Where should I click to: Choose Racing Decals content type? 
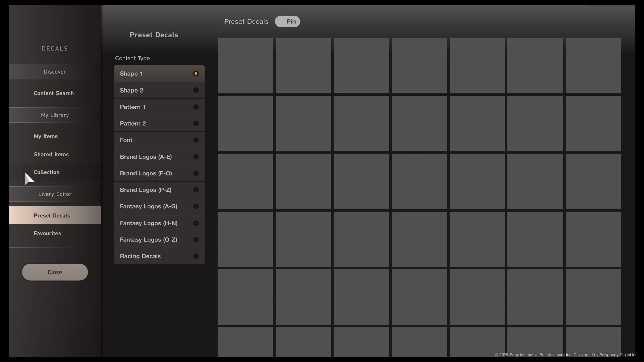pos(159,256)
